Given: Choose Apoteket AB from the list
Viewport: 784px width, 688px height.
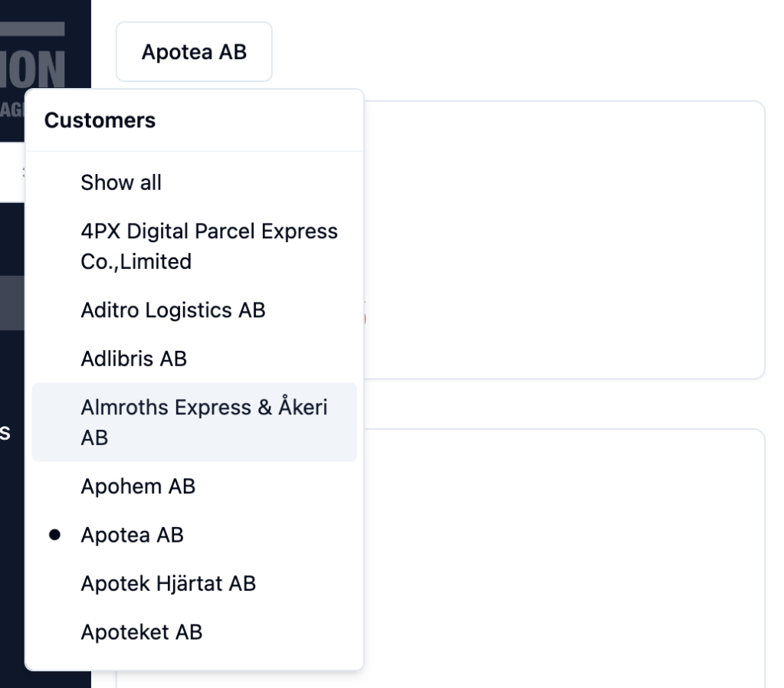Looking at the screenshot, I should point(141,632).
